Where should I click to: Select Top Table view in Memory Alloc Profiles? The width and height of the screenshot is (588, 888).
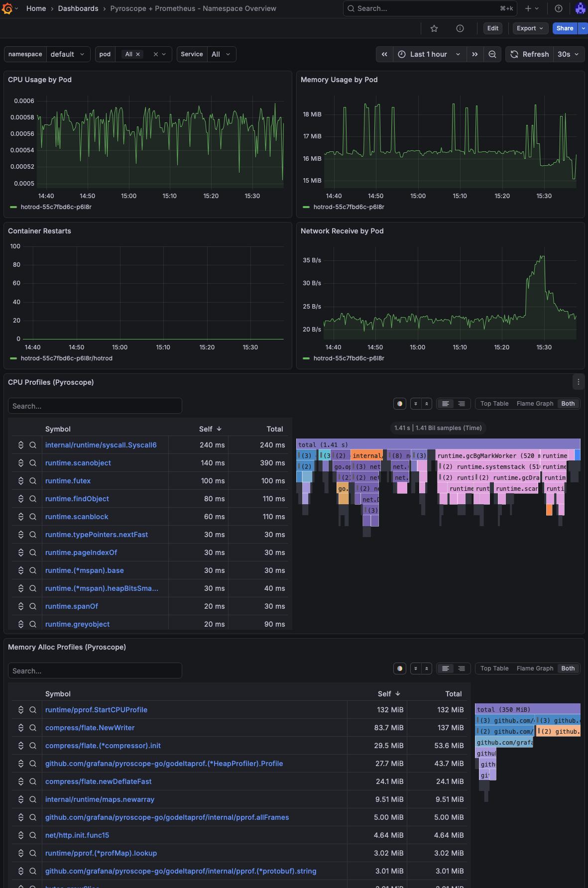494,668
